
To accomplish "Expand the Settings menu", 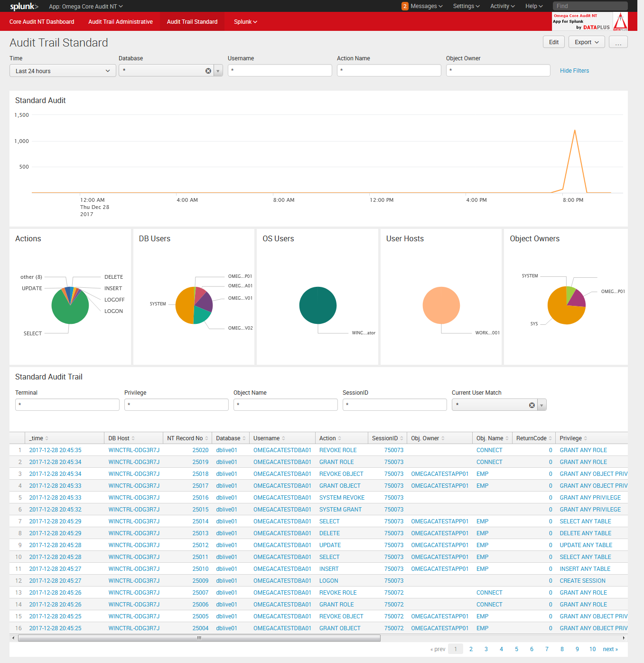I will pyautogui.click(x=466, y=6).
